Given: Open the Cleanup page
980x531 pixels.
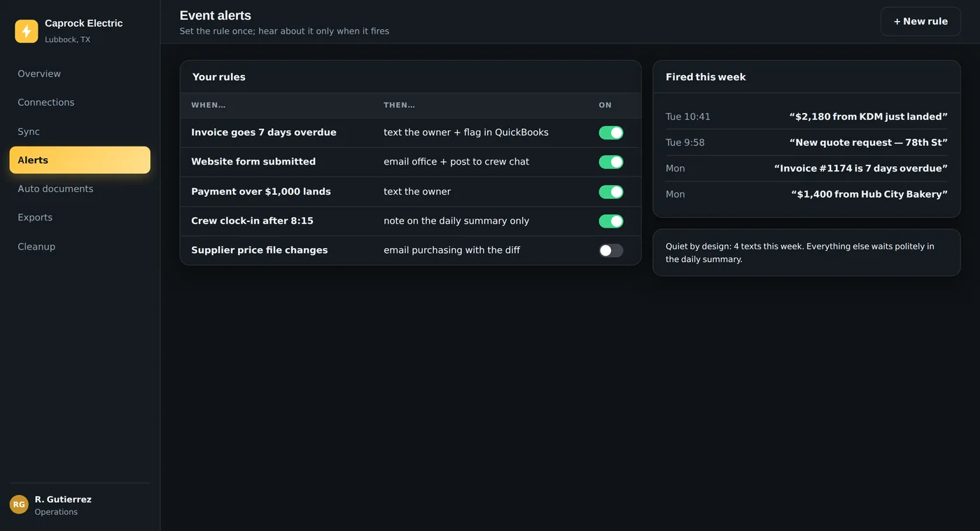Looking at the screenshot, I should tap(80, 247).
